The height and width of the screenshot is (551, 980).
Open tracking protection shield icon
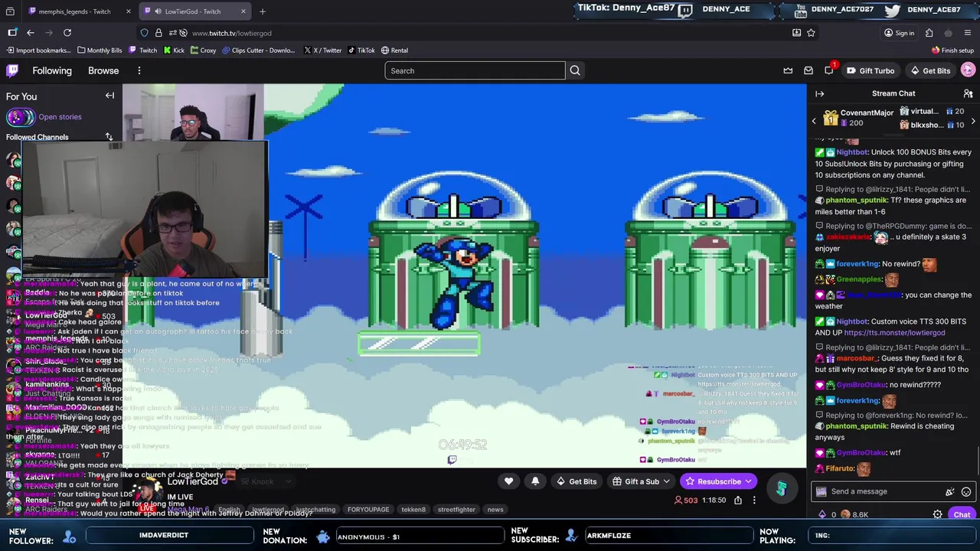pyautogui.click(x=145, y=33)
